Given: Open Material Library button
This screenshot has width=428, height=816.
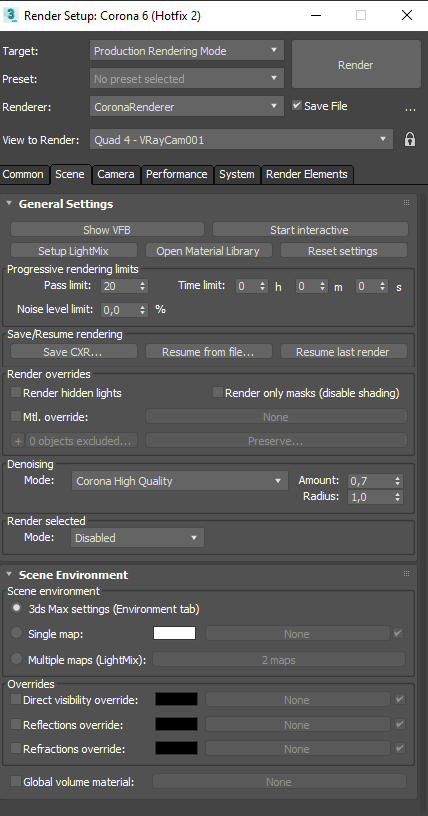Looking at the screenshot, I should [x=208, y=250].
